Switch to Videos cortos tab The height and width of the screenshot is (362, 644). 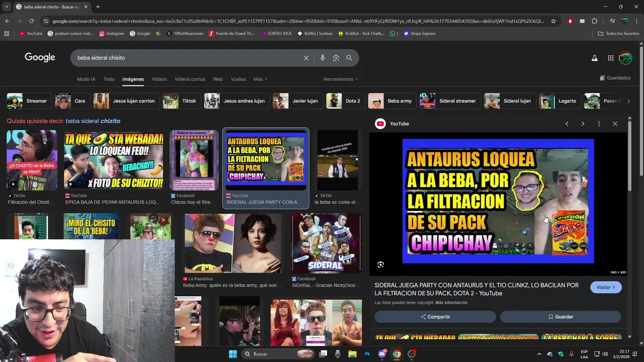pos(190,79)
